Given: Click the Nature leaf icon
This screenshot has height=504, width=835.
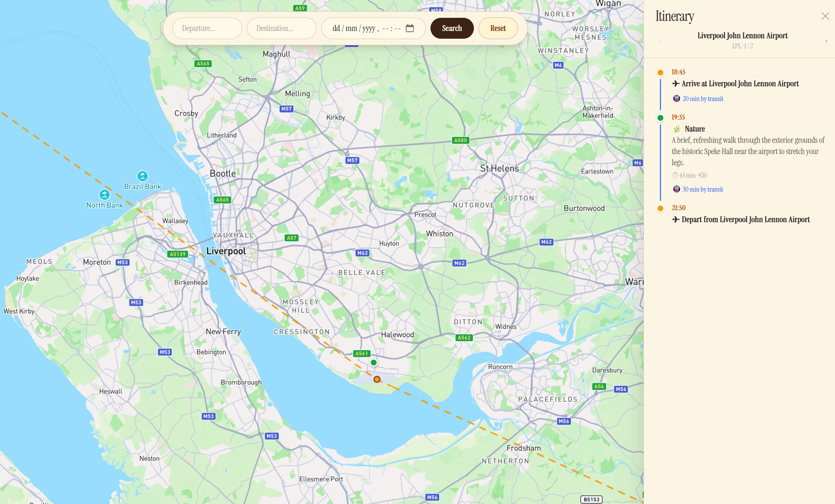Looking at the screenshot, I should (677, 129).
